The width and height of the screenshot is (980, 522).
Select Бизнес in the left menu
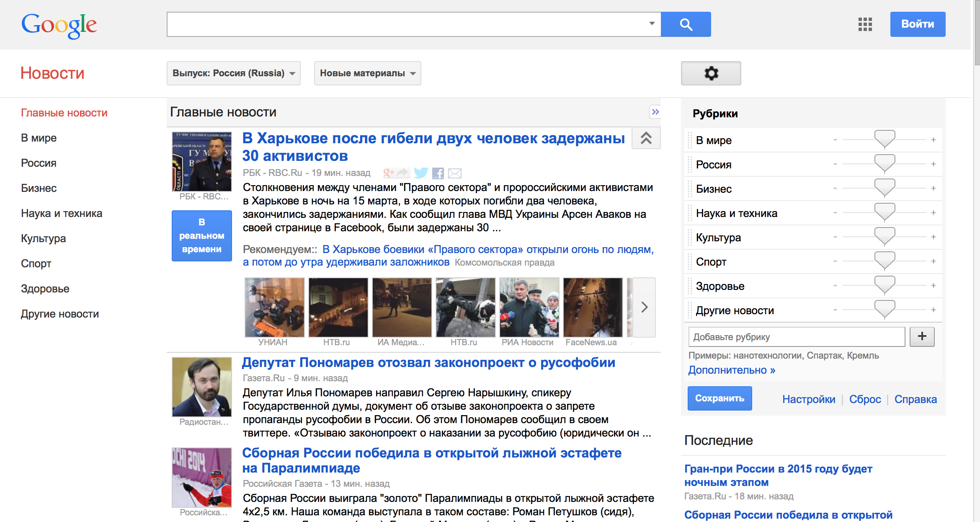(x=39, y=188)
